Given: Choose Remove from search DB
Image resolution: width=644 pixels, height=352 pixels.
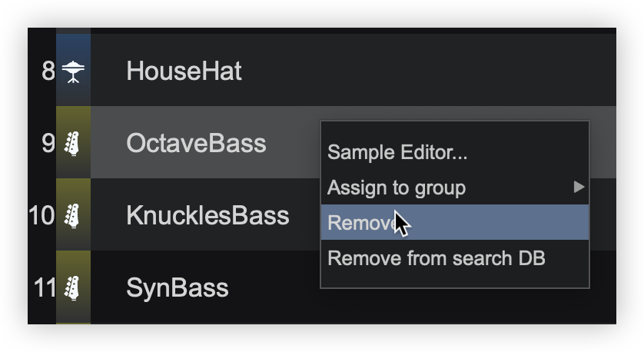Looking at the screenshot, I should pos(437,258).
